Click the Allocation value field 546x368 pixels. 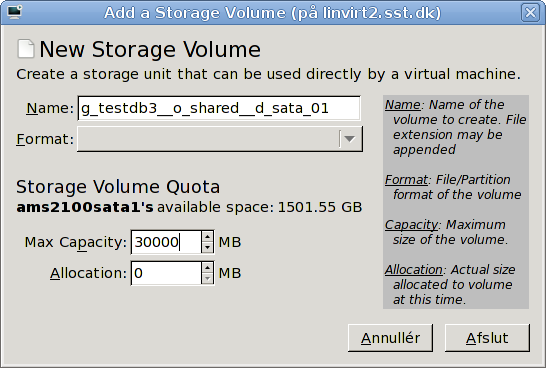click(x=166, y=273)
